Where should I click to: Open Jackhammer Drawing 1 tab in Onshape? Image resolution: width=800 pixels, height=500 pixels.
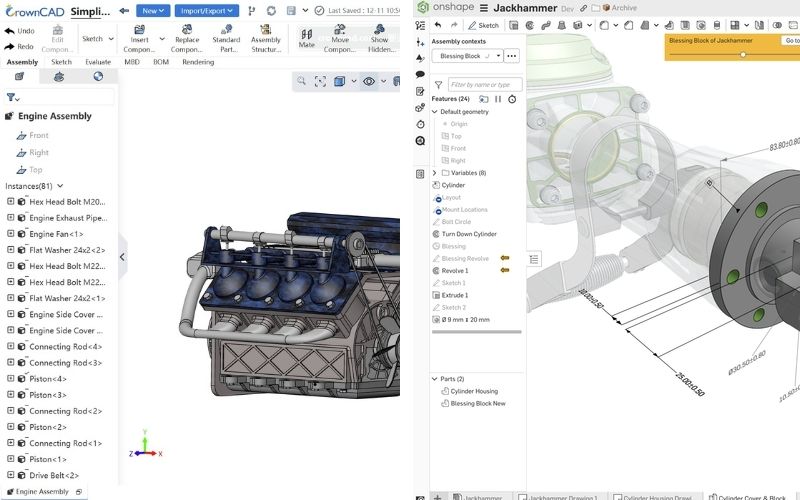[x=558, y=496]
